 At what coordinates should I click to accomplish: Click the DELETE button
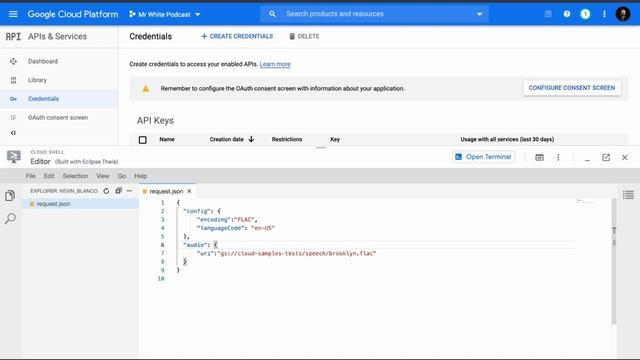tap(304, 36)
